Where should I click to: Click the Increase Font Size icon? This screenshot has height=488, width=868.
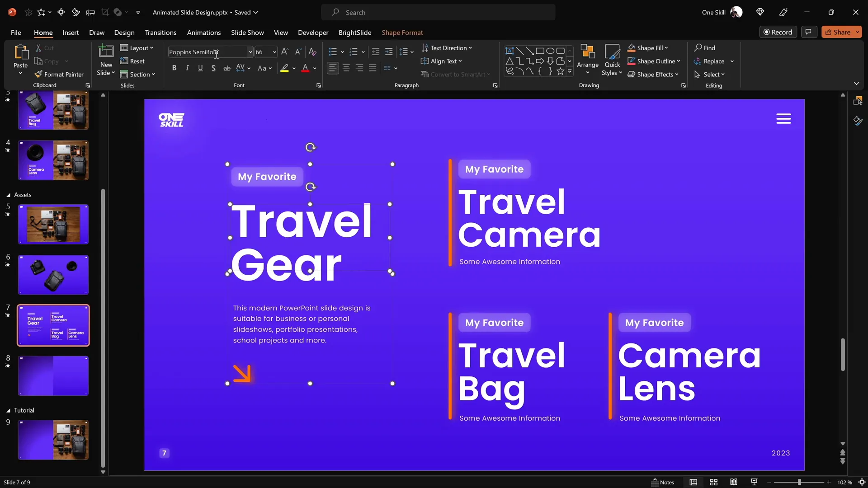pos(284,52)
